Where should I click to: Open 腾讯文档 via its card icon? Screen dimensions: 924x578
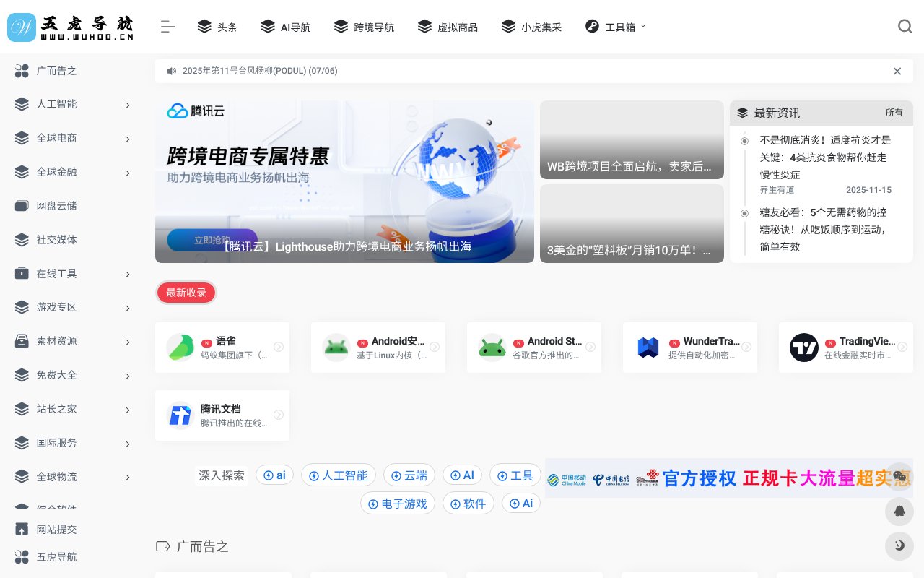click(x=180, y=415)
